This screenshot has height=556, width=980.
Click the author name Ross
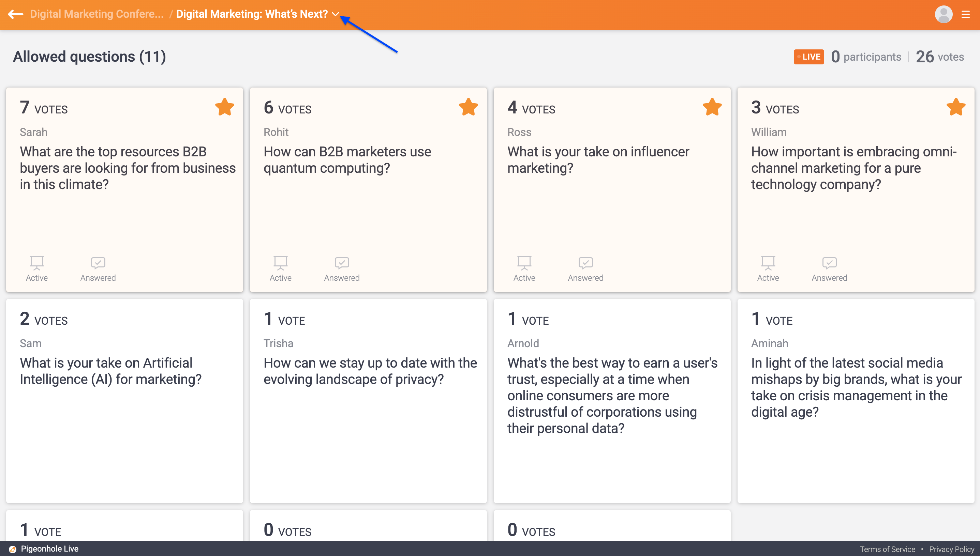pos(519,132)
